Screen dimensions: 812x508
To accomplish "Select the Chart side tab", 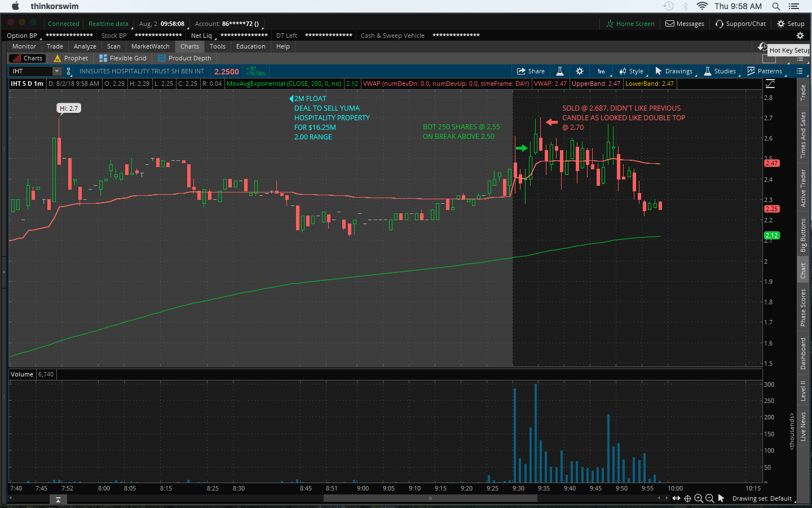I will 803,270.
